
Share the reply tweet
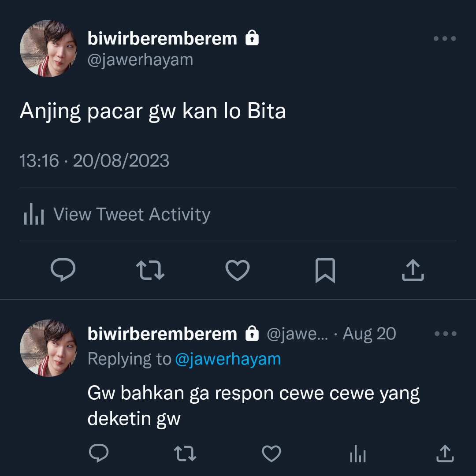[445, 453]
